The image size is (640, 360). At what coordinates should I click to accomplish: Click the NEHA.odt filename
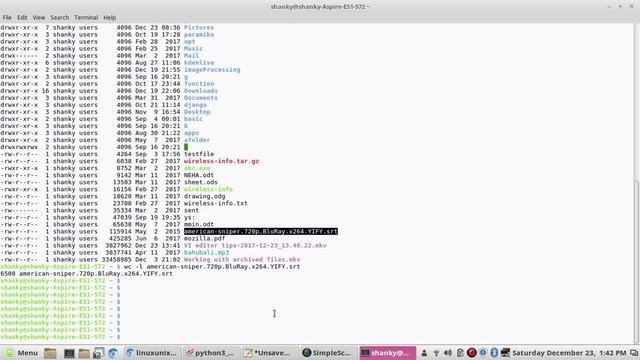tap(199, 175)
